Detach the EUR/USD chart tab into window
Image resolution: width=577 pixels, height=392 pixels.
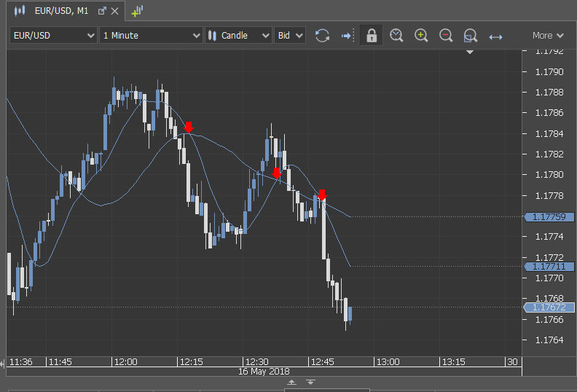(102, 11)
